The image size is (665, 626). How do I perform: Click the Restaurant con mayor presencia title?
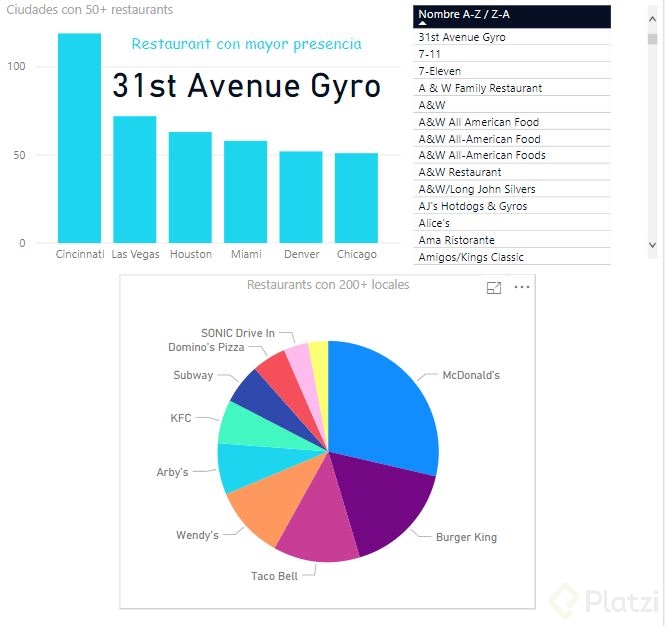[x=246, y=44]
